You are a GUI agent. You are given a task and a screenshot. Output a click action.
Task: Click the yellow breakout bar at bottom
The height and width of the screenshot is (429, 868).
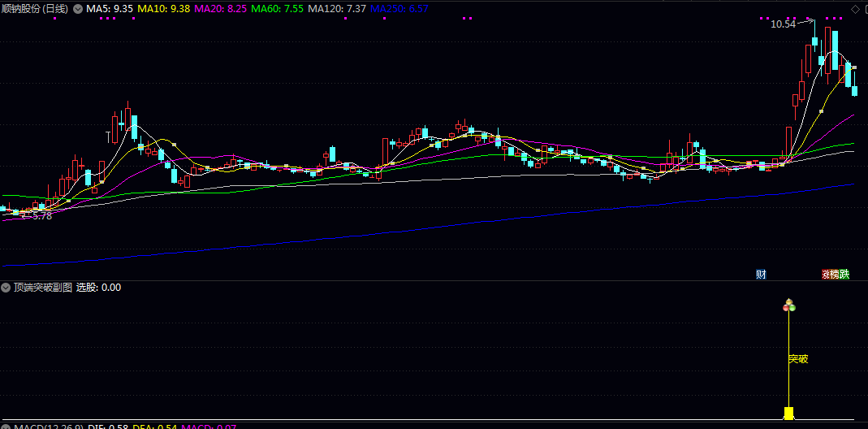(x=788, y=413)
